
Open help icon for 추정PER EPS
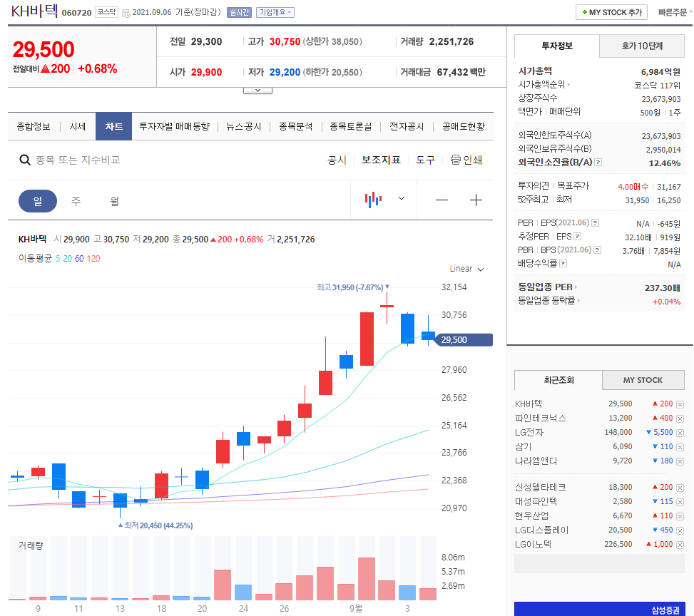[x=578, y=236]
